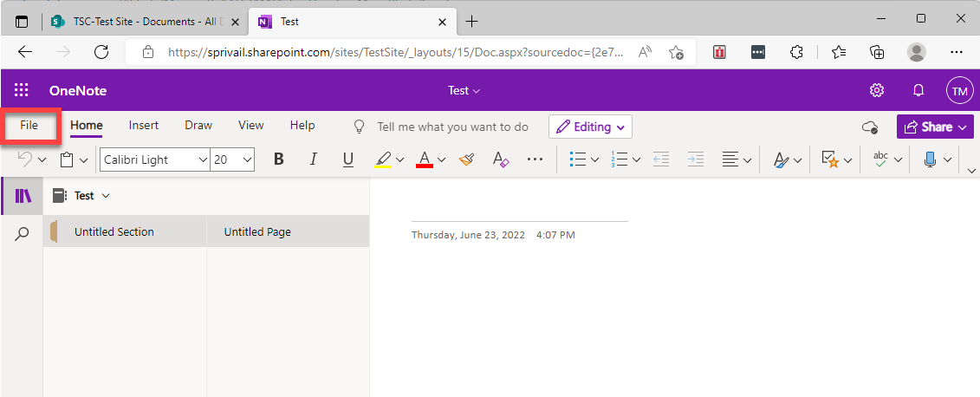Expand the font size dropdown
The width and height of the screenshot is (980, 397).
tap(248, 159)
